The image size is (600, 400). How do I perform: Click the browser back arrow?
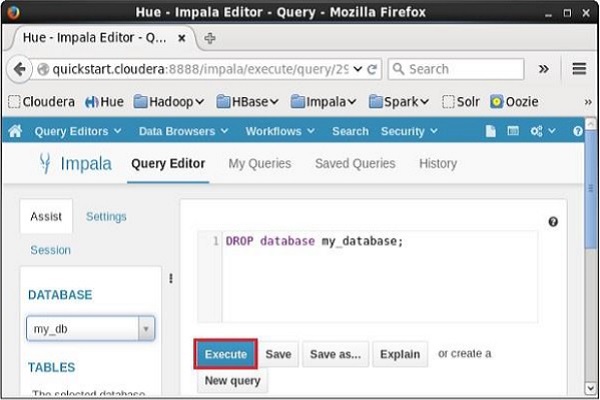coord(20,69)
